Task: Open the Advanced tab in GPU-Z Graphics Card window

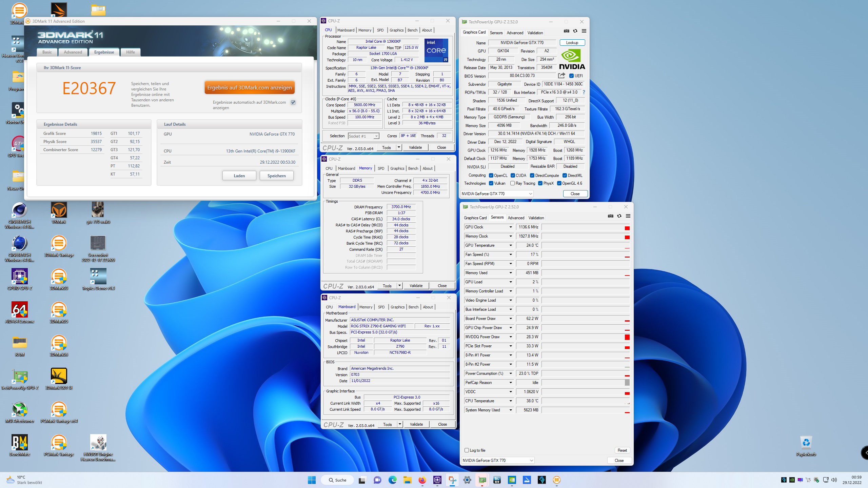Action: 515,33
